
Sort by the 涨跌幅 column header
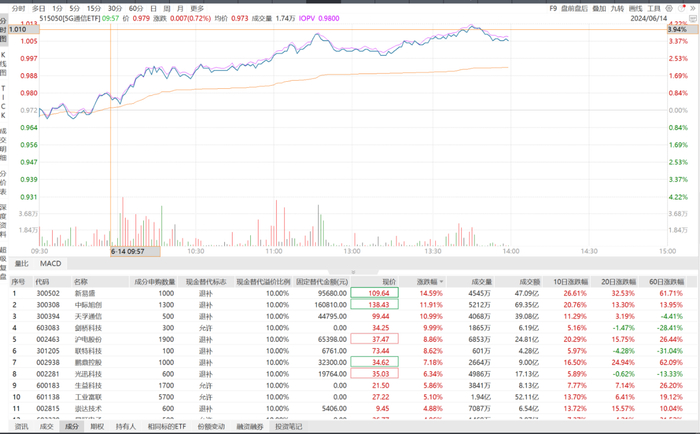[427, 282]
